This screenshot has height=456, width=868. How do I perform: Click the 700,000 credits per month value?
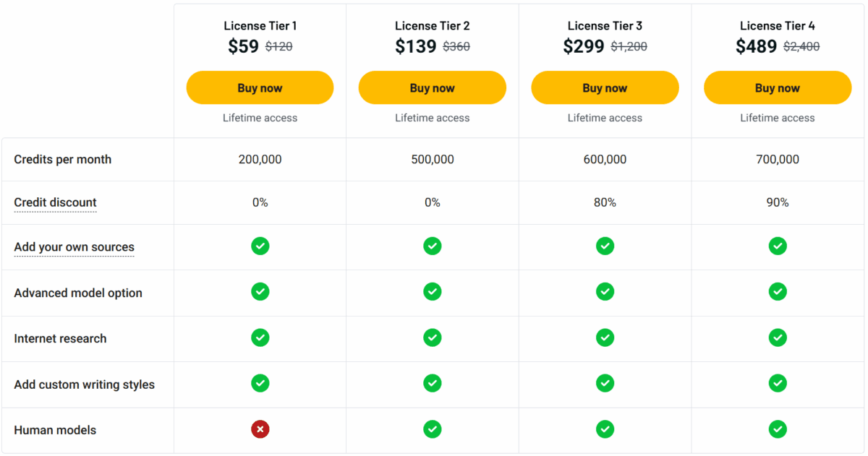coord(778,159)
